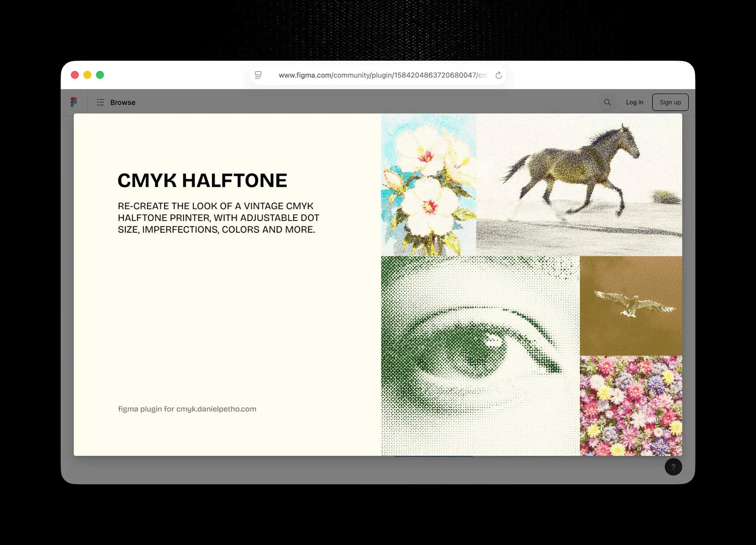Close the browser window with the red button
The height and width of the screenshot is (545, 756).
click(x=75, y=75)
